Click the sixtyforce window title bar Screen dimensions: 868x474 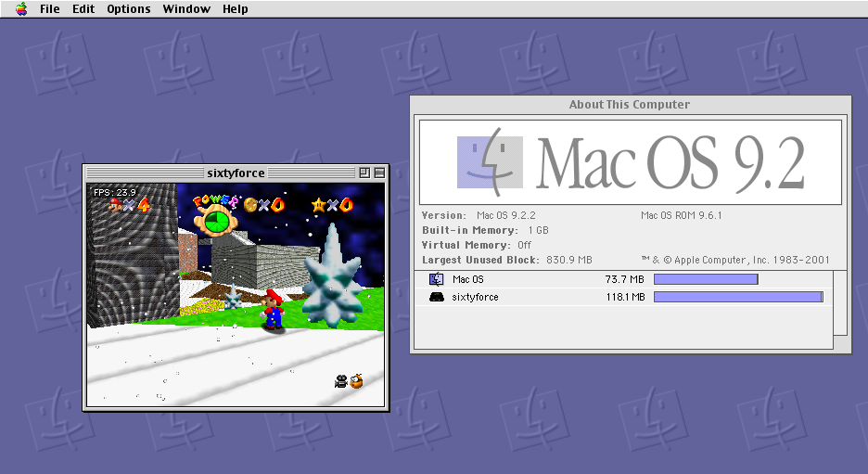click(x=236, y=173)
